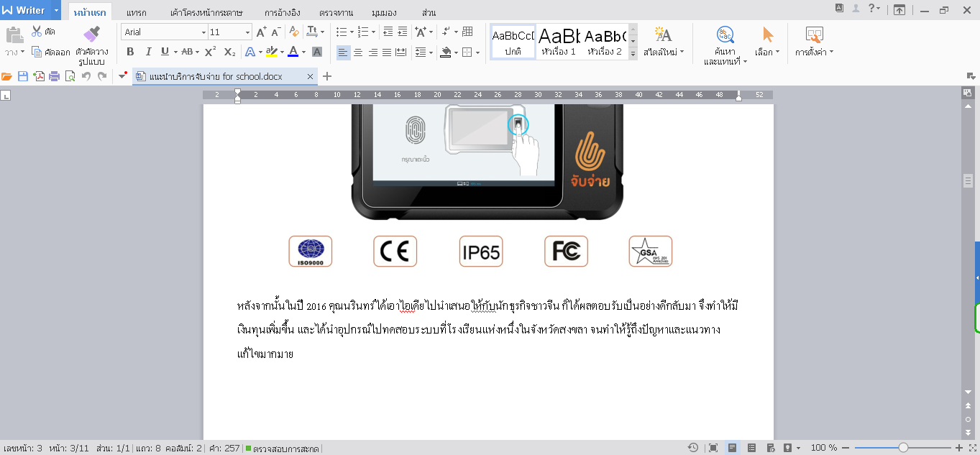Screen dimensions: 980x455
Task: Expand the styles gallery more arrow
Action: coord(633,54)
